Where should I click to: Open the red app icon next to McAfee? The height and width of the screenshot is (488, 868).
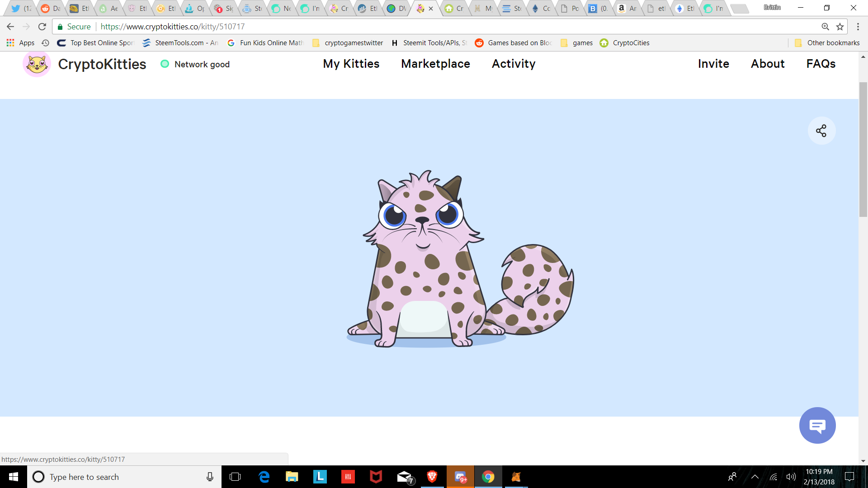(348, 477)
